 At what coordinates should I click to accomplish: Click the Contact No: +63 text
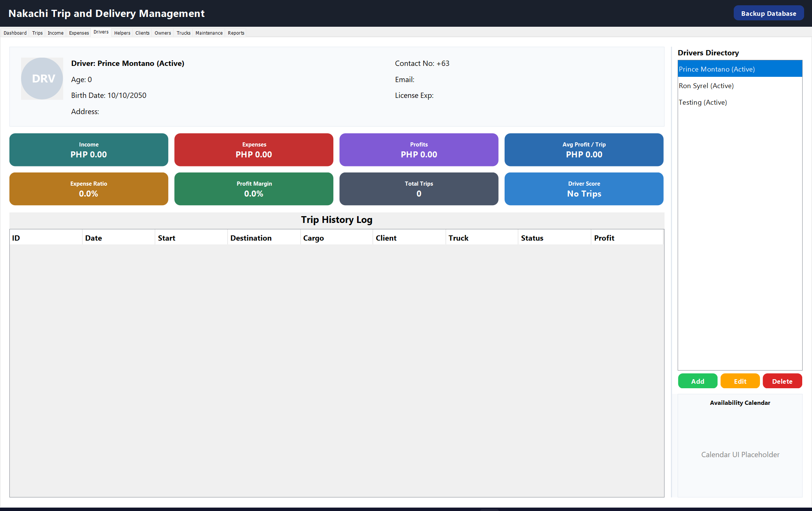pyautogui.click(x=422, y=63)
